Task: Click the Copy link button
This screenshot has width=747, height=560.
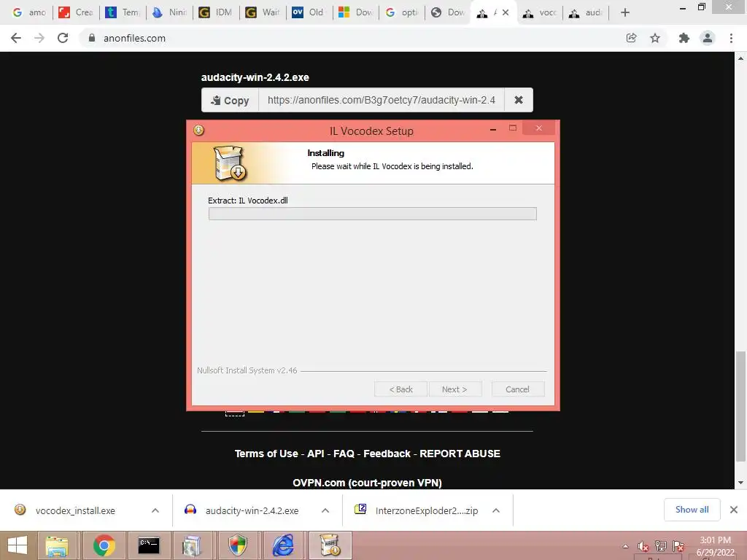Action: [x=230, y=100]
